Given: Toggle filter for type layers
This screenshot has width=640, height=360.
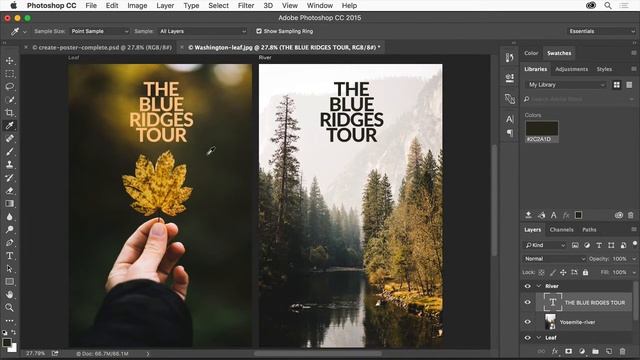Looking at the screenshot, I should [599, 245].
